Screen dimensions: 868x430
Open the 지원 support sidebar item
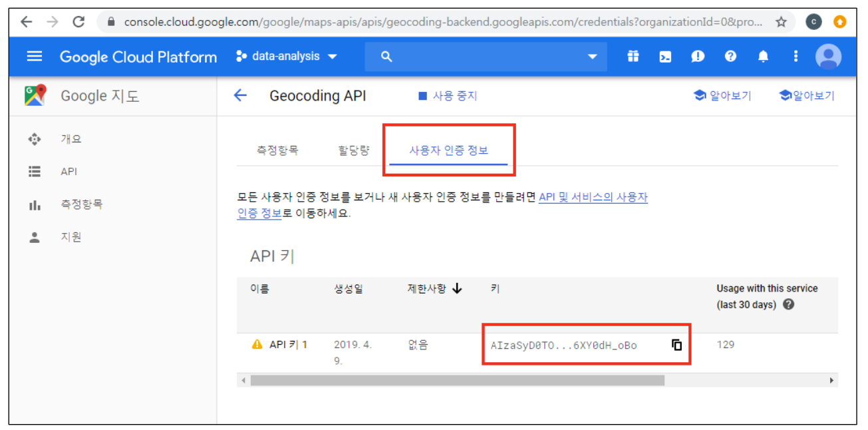click(x=71, y=237)
